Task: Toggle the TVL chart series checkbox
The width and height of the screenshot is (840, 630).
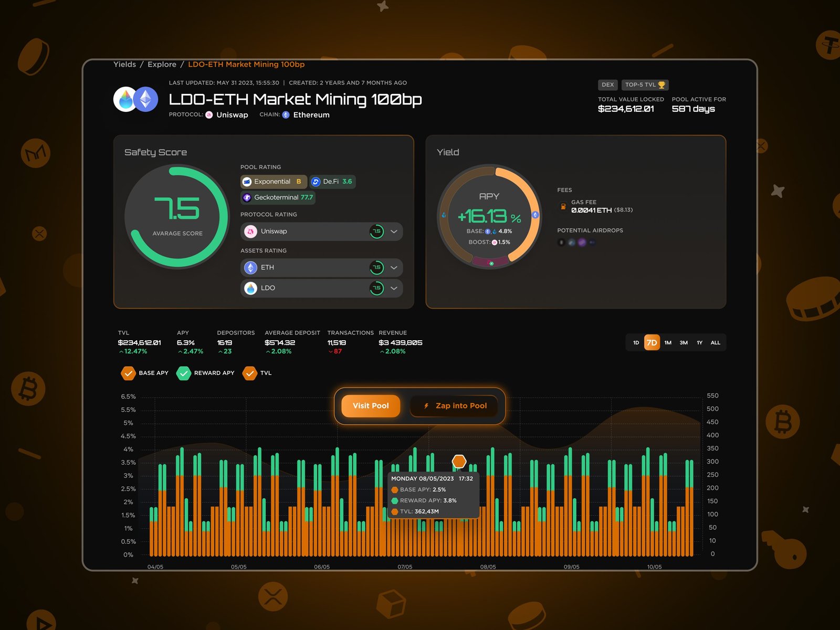Action: click(249, 373)
